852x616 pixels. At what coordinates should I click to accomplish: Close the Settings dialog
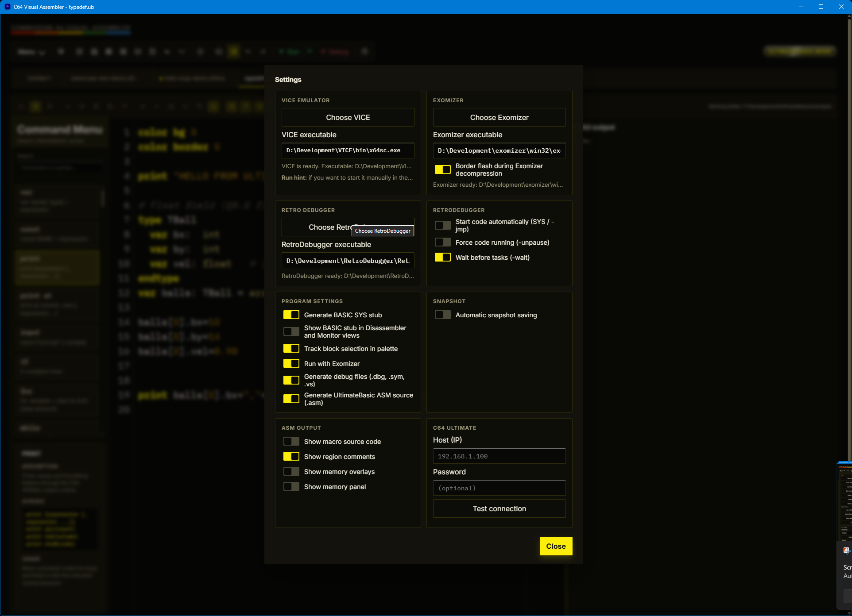click(556, 546)
